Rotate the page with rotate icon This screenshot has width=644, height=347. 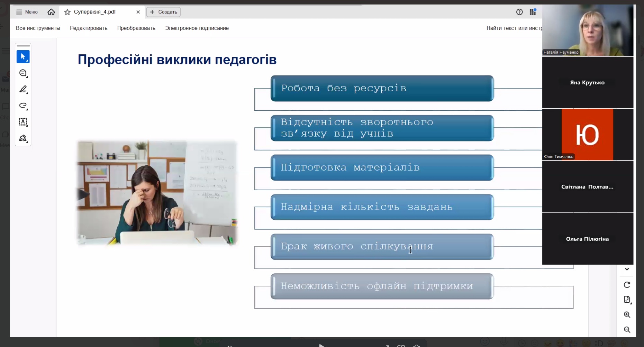pos(627,285)
